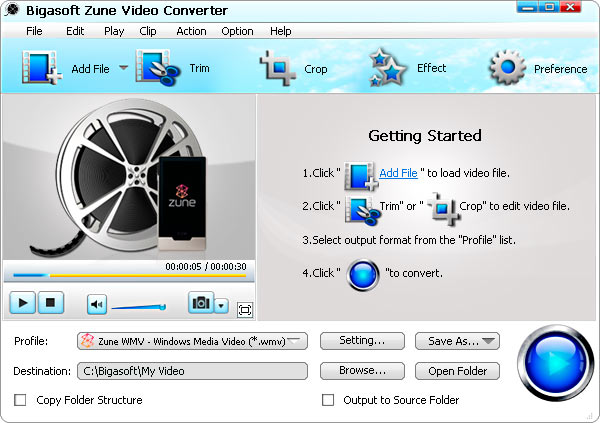Adjust the volume slider
This screenshot has width=600, height=423.
pyautogui.click(x=139, y=307)
